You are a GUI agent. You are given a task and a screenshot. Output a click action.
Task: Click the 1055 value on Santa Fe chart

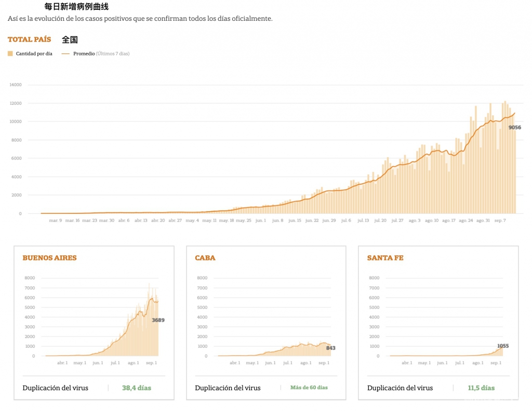coord(502,346)
